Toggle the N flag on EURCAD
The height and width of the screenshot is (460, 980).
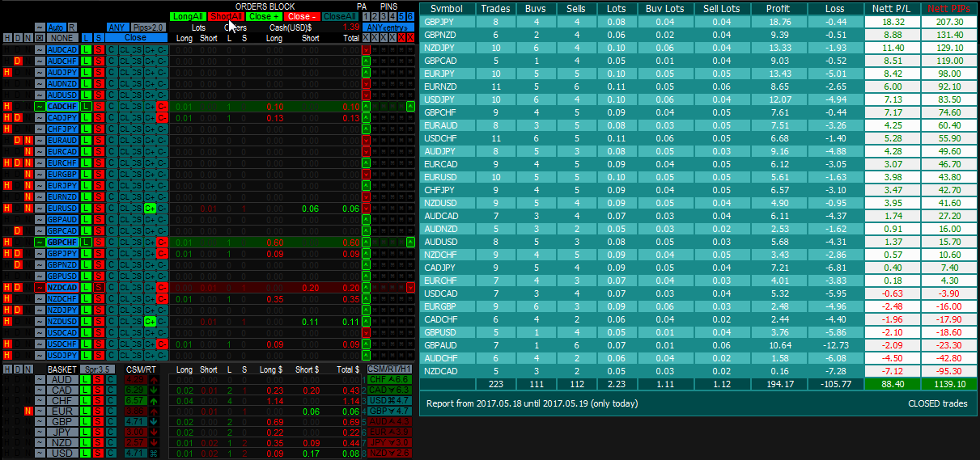29,151
